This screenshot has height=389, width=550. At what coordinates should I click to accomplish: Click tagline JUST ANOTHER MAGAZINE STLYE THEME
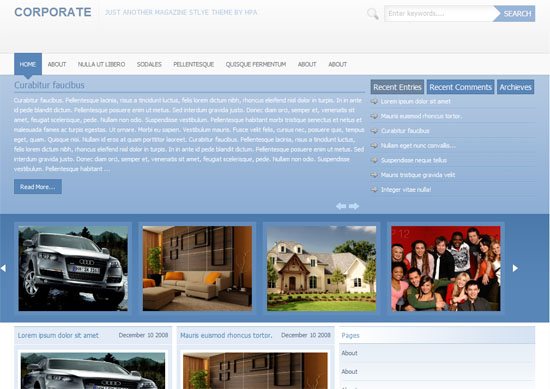(181, 12)
